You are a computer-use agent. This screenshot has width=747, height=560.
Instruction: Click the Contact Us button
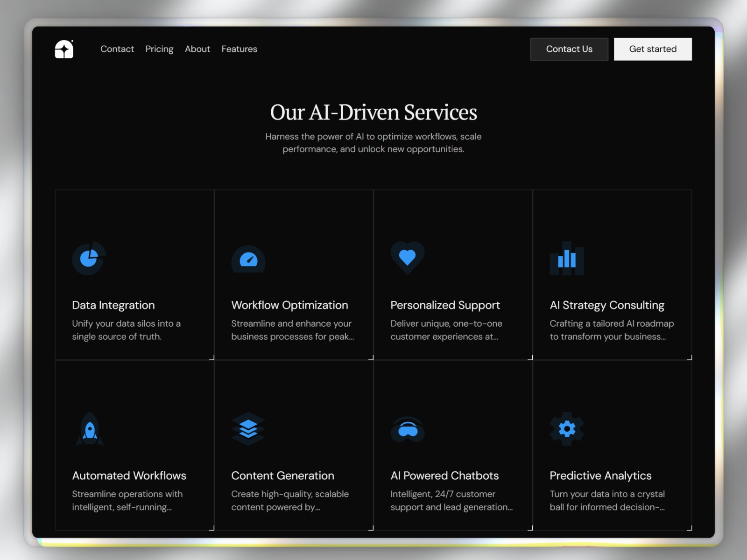tap(569, 49)
